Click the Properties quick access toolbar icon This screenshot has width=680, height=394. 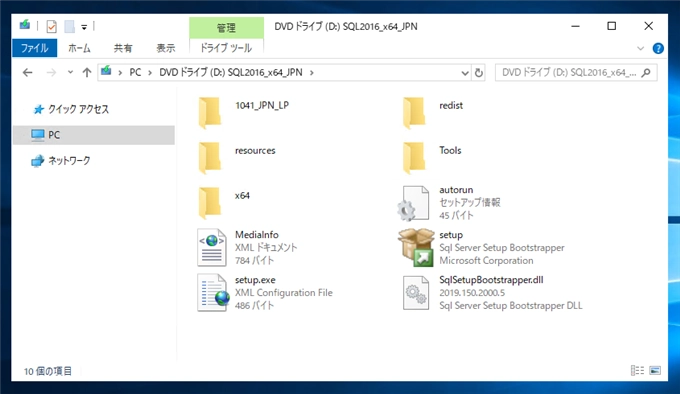point(52,26)
